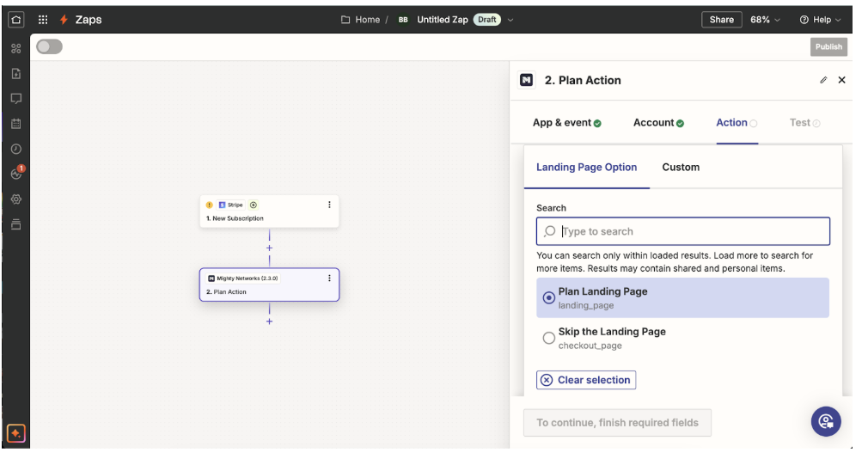Open the Stripe step three-dot menu
The height and width of the screenshot is (459, 868).
tap(329, 205)
